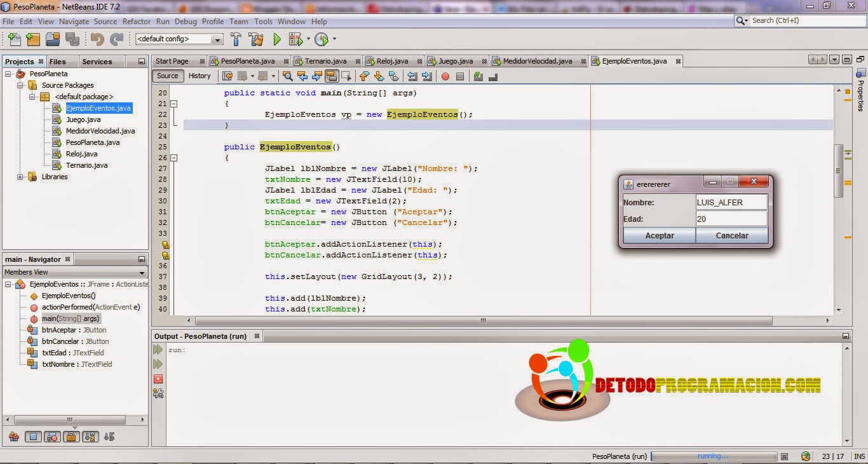Toggle a bookmark on the current line
Image resolution: width=868 pixels, height=464 pixels.
click(x=394, y=76)
